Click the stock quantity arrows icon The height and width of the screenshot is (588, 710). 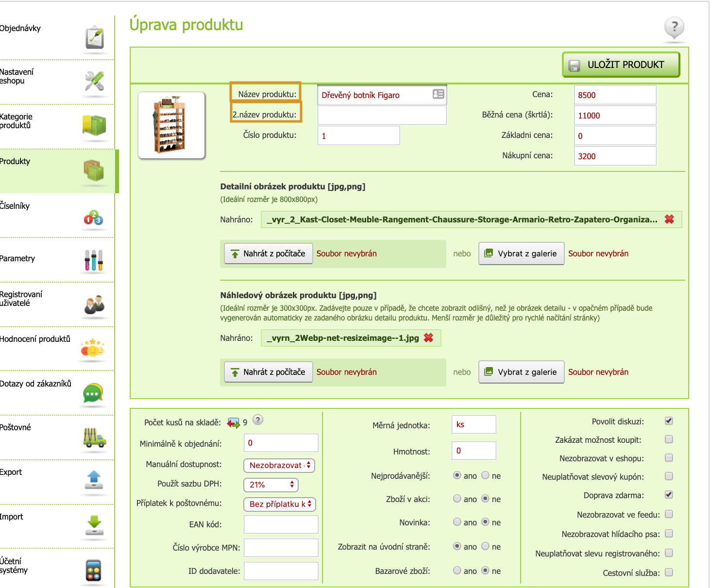[234, 423]
